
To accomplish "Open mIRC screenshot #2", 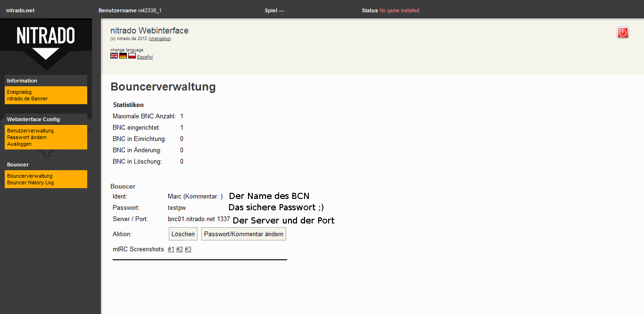I will pos(180,249).
